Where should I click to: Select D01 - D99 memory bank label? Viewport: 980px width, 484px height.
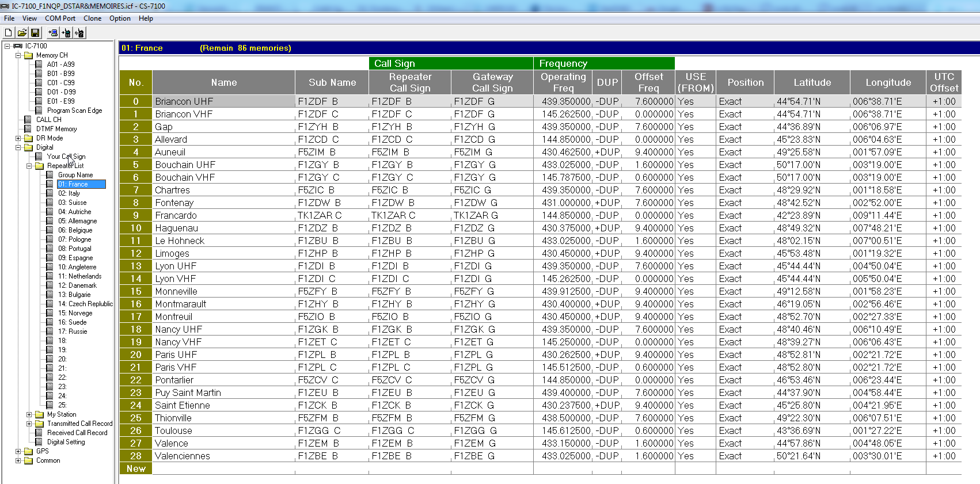tap(61, 92)
